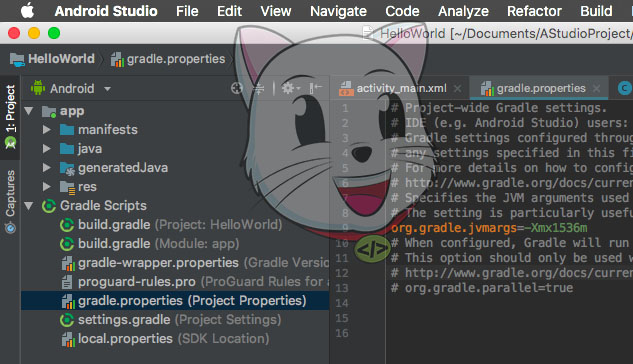Open build.gradle (Project: HelloWorld)
The height and width of the screenshot is (364, 633).
pos(180,225)
